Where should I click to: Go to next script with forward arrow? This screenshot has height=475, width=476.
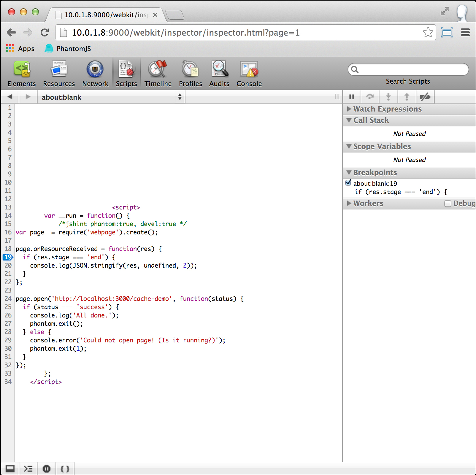pos(28,97)
